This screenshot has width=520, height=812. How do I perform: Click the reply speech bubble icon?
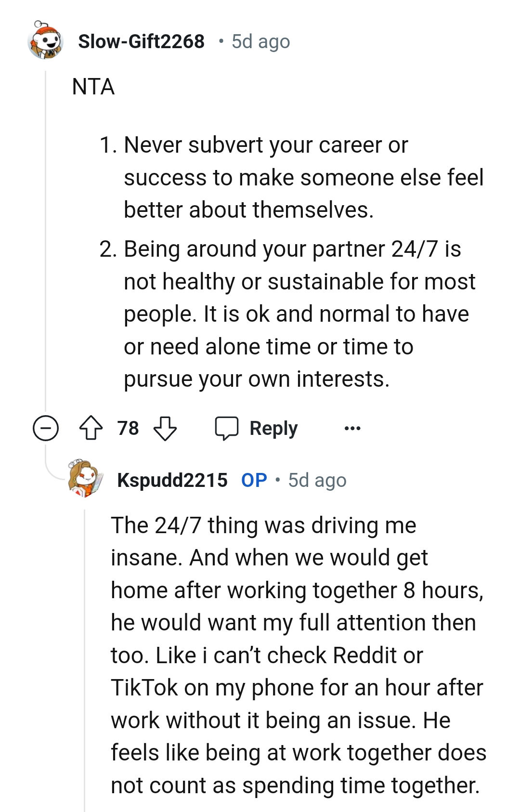(226, 428)
